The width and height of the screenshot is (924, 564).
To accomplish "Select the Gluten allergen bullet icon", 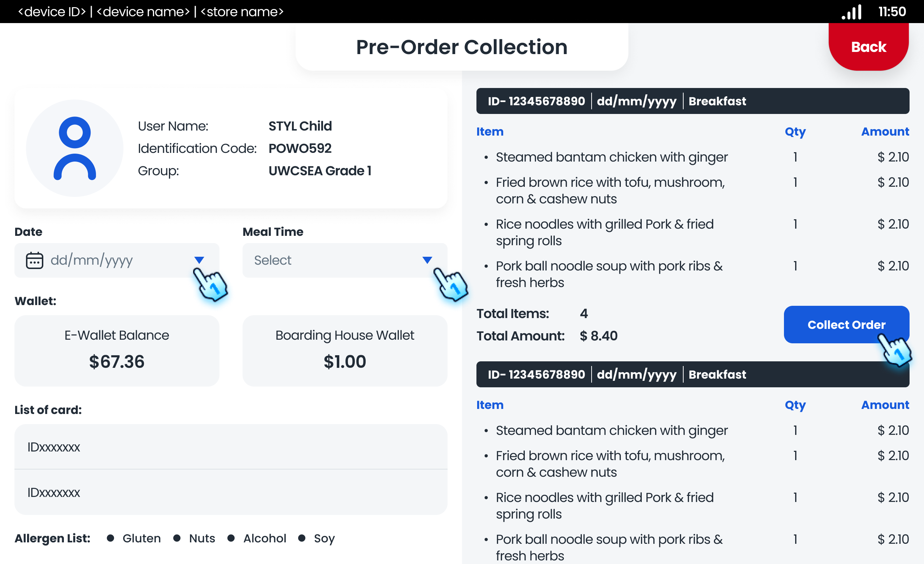I will (110, 538).
